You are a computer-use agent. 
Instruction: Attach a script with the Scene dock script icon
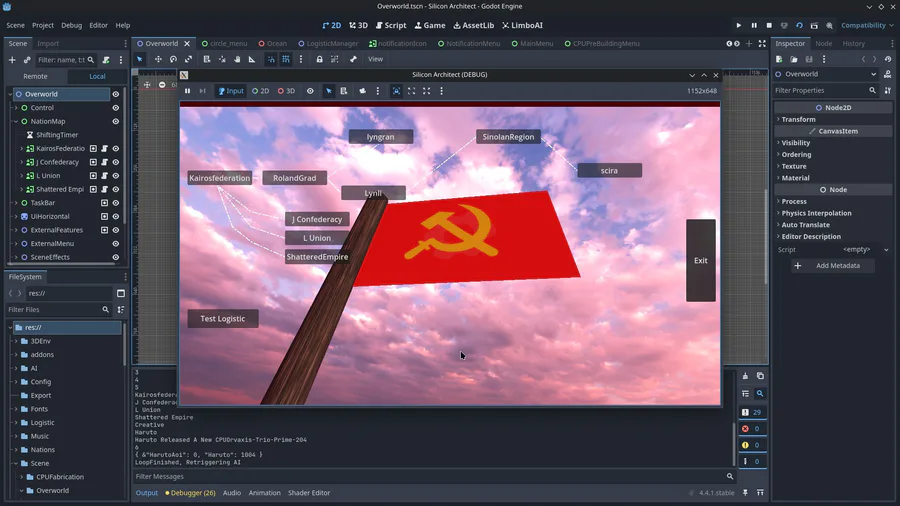click(x=106, y=60)
